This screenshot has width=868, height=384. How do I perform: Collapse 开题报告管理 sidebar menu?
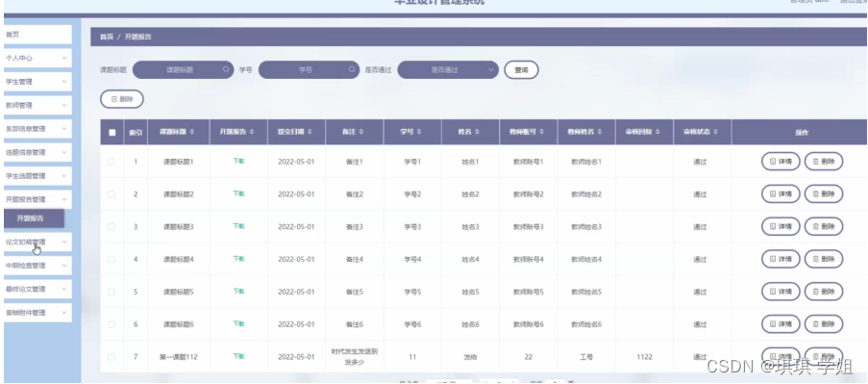37,199
